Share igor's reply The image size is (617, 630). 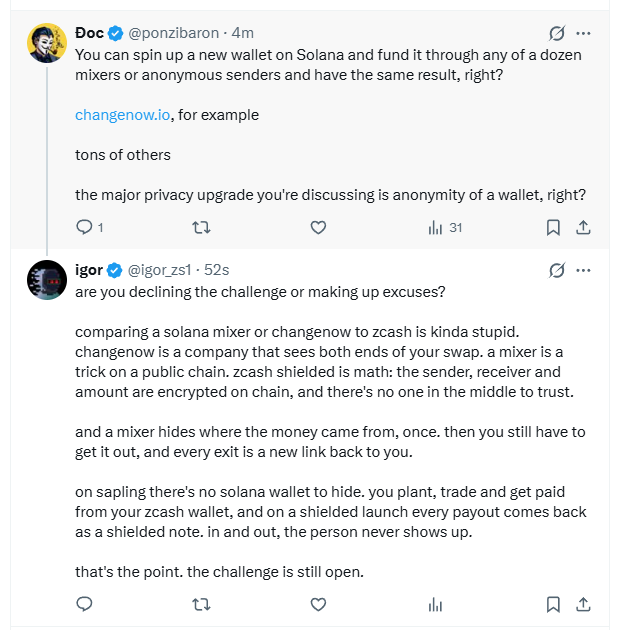pos(583,604)
